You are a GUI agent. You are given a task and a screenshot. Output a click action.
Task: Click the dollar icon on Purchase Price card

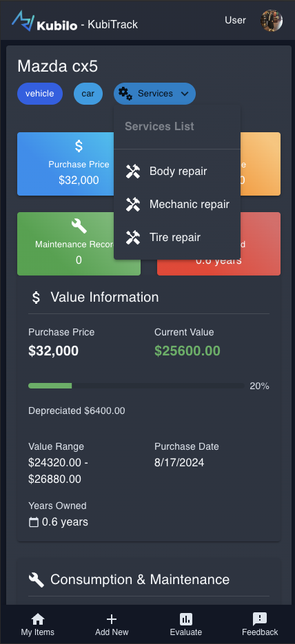click(x=79, y=146)
